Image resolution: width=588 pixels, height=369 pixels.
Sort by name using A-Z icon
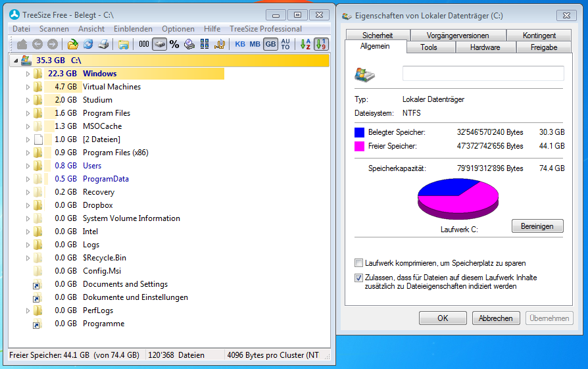305,44
